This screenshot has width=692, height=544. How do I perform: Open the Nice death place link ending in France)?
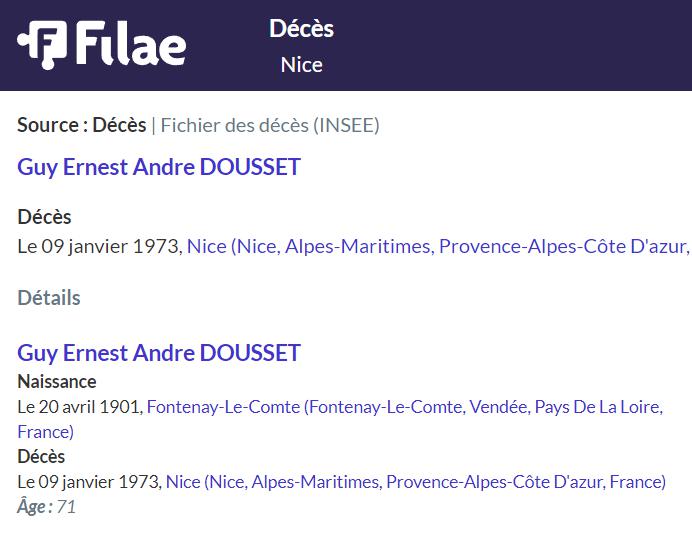pyautogui.click(x=416, y=482)
